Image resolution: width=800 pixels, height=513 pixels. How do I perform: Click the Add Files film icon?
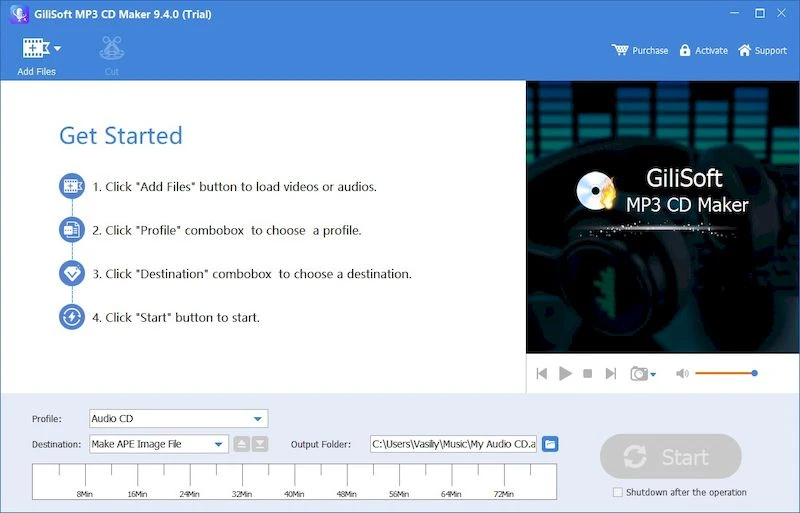(36, 48)
